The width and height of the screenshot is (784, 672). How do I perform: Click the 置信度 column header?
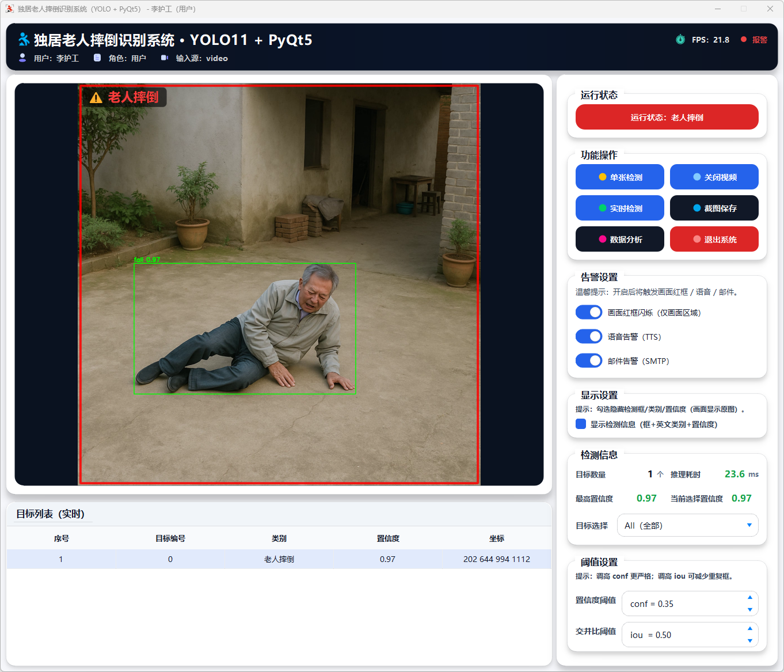pyautogui.click(x=388, y=538)
